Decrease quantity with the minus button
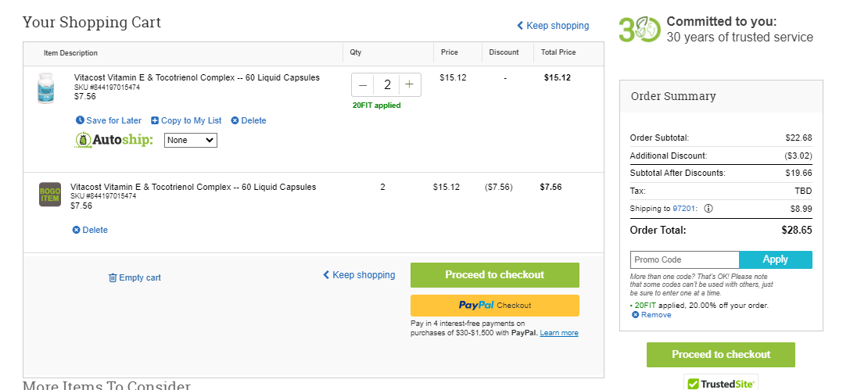The height and width of the screenshot is (390, 868). pyautogui.click(x=363, y=84)
